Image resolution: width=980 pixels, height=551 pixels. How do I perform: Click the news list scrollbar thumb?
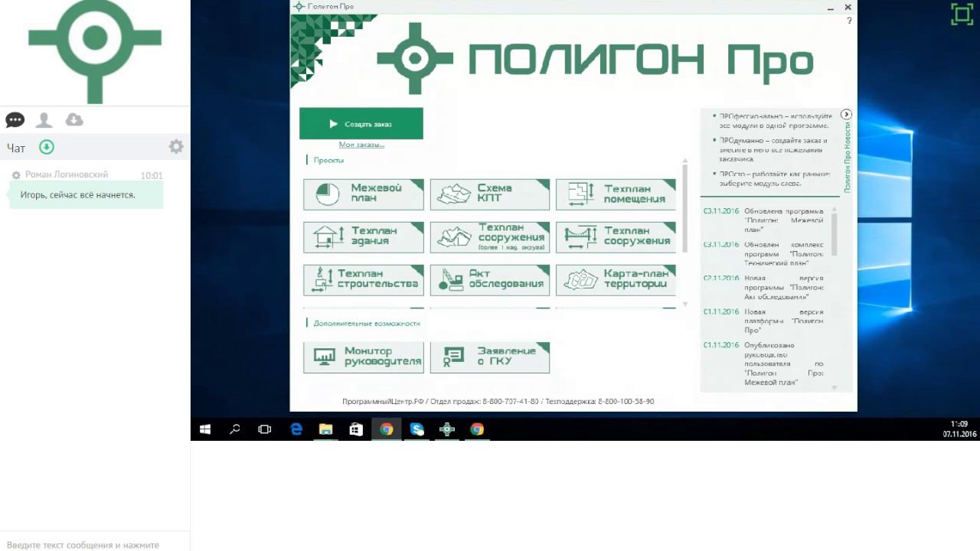tap(834, 234)
